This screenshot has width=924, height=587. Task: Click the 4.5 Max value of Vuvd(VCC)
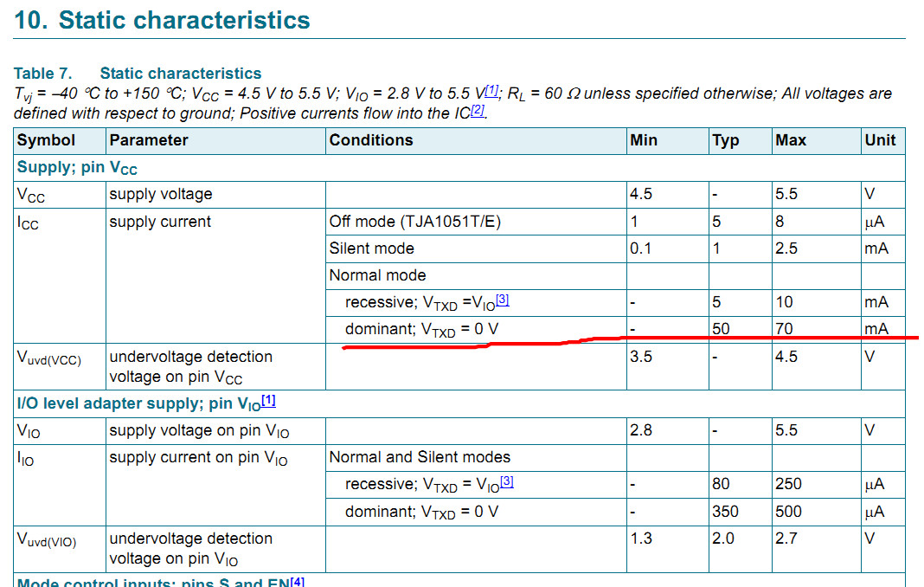[786, 357]
